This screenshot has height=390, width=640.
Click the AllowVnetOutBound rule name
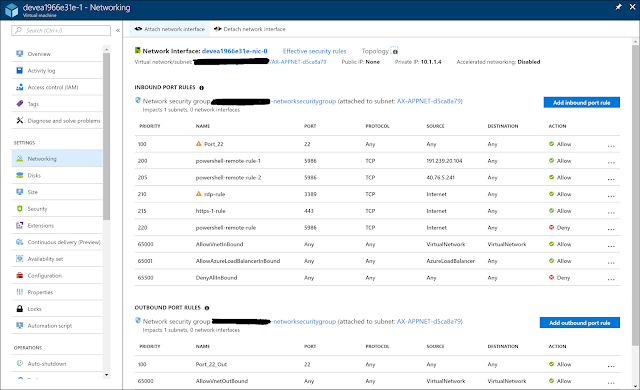pos(222,381)
